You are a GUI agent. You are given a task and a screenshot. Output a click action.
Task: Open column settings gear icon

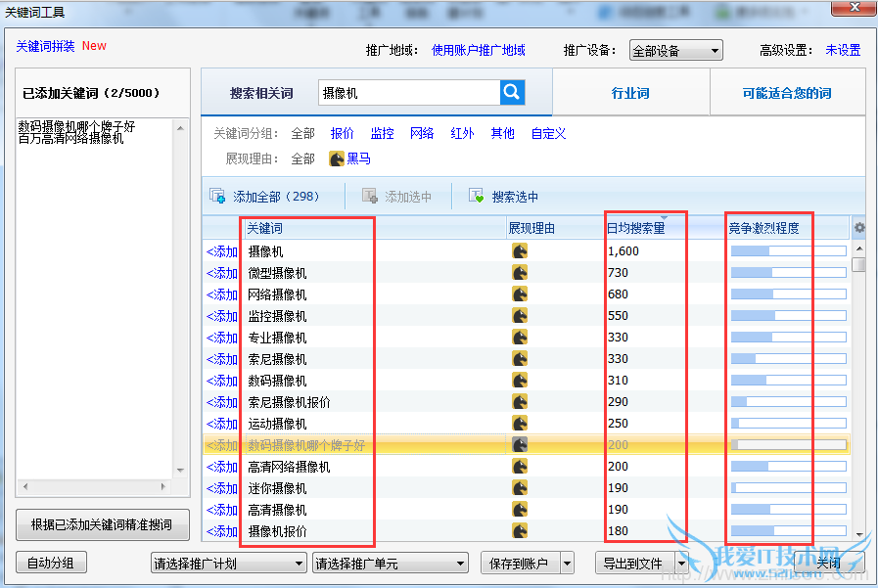858,228
